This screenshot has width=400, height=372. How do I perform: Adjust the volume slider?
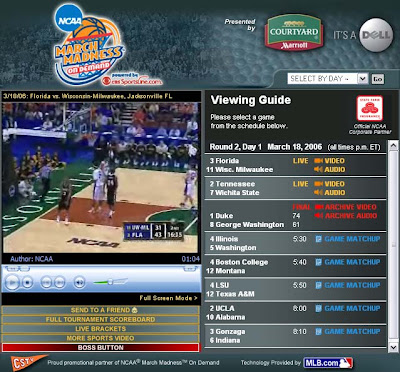click(110, 282)
